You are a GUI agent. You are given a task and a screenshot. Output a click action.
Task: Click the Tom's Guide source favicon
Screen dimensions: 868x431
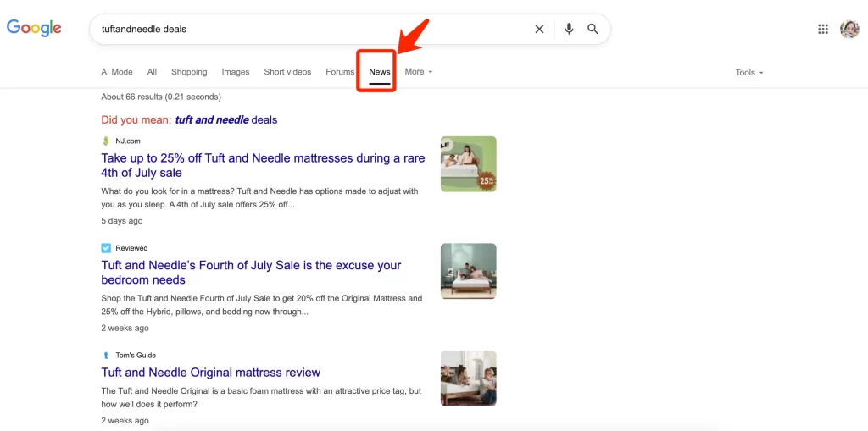click(106, 355)
